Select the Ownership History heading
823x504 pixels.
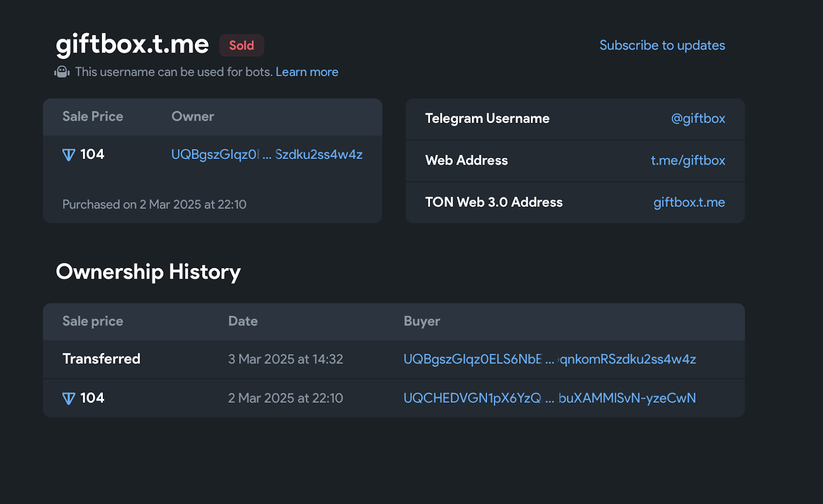pos(148,272)
